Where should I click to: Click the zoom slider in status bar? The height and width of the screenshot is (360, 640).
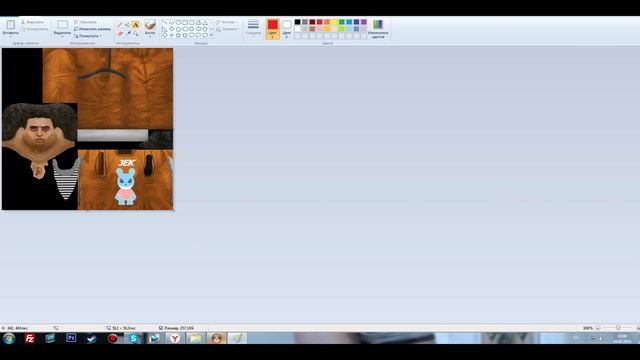pyautogui.click(x=618, y=328)
